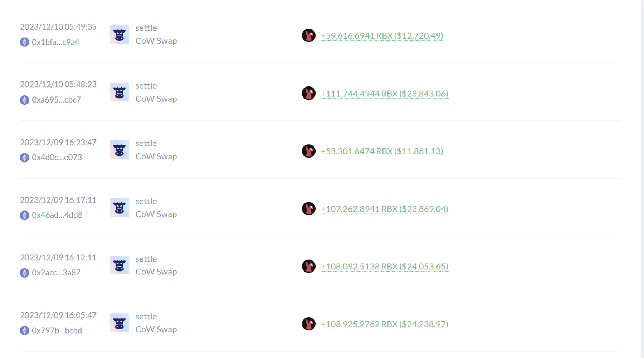Screen dimensions: 644x358
Task: Open transaction hash 0x1bfa...c9a4
Action: pyautogui.click(x=55, y=42)
